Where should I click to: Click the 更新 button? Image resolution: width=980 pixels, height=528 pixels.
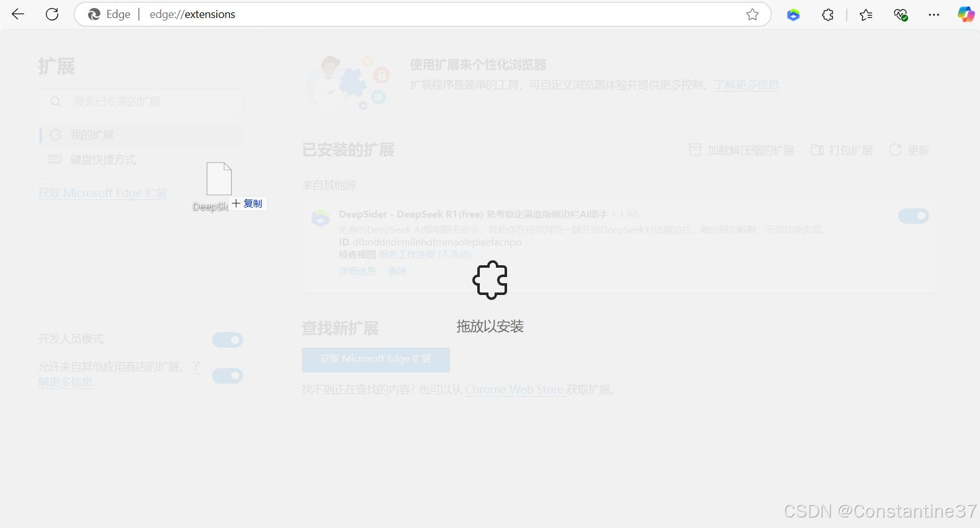tap(909, 150)
